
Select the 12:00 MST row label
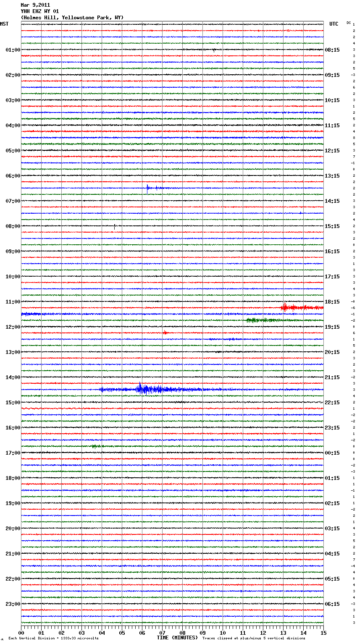[x=13, y=327]
